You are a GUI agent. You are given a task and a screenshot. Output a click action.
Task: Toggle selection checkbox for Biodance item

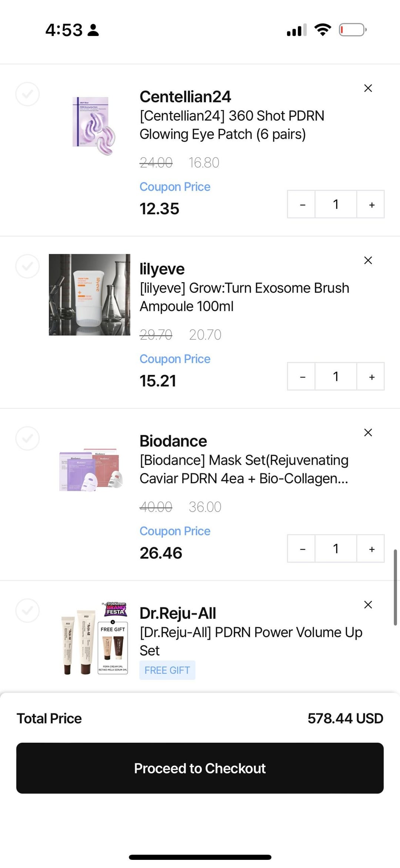coord(27,438)
